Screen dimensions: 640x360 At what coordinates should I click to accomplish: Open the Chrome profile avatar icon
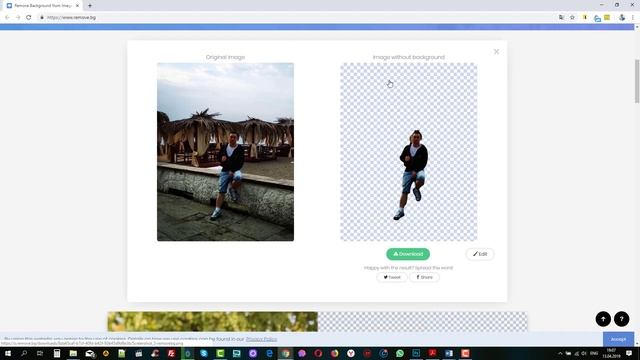point(622,18)
